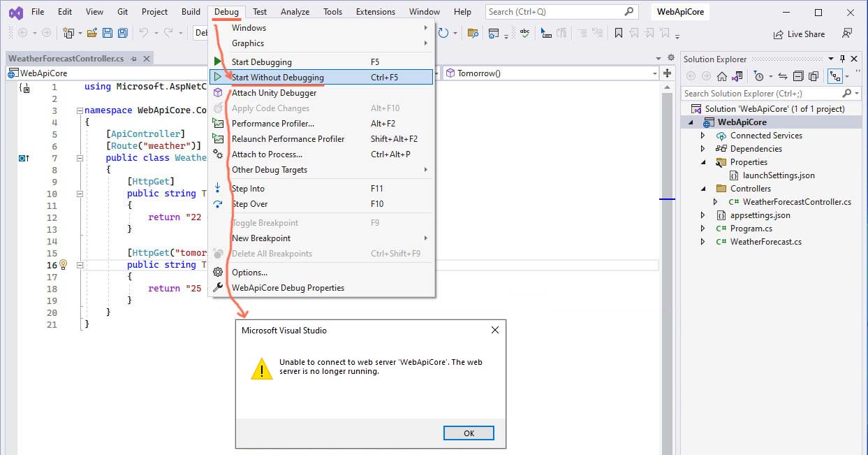This screenshot has width=868, height=455.
Task: Expand appsettings.json node
Action: click(x=703, y=215)
